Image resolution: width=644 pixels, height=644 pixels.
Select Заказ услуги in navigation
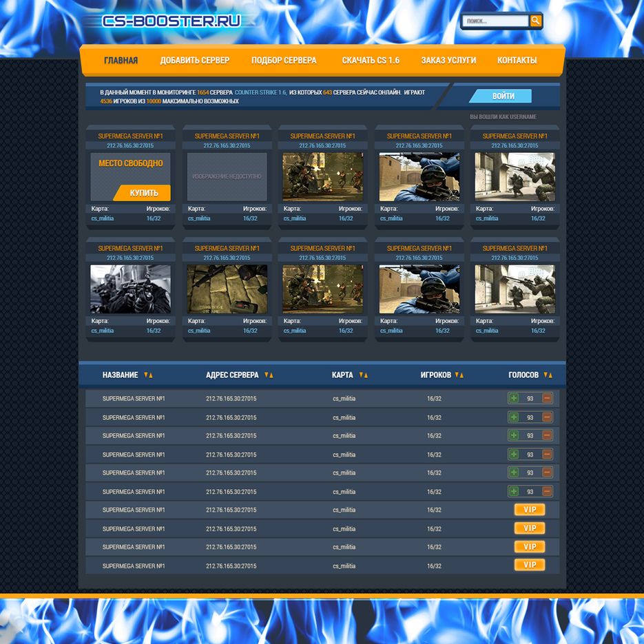448,61
